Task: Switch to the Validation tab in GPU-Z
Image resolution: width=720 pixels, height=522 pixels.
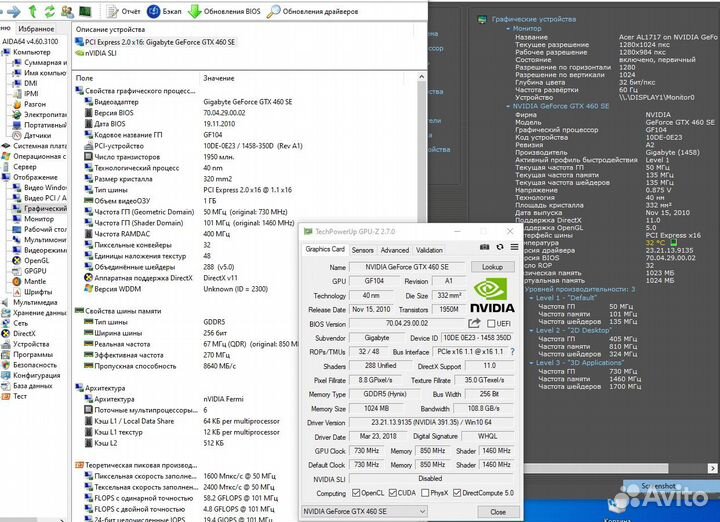Action: click(x=429, y=250)
